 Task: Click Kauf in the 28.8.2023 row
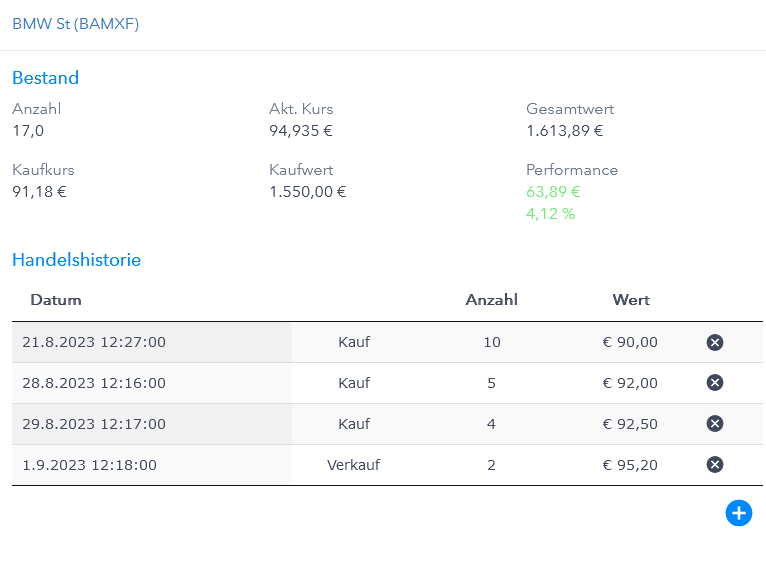(x=354, y=383)
